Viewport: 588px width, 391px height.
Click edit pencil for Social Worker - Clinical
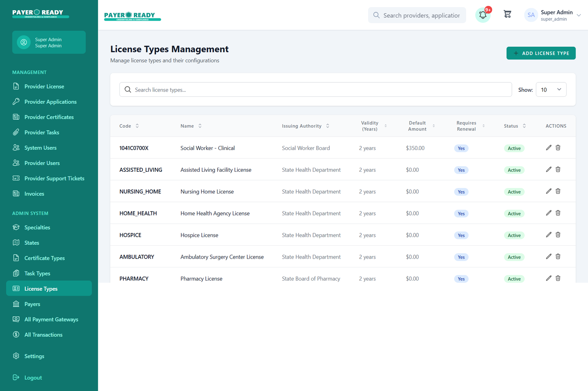tap(548, 147)
